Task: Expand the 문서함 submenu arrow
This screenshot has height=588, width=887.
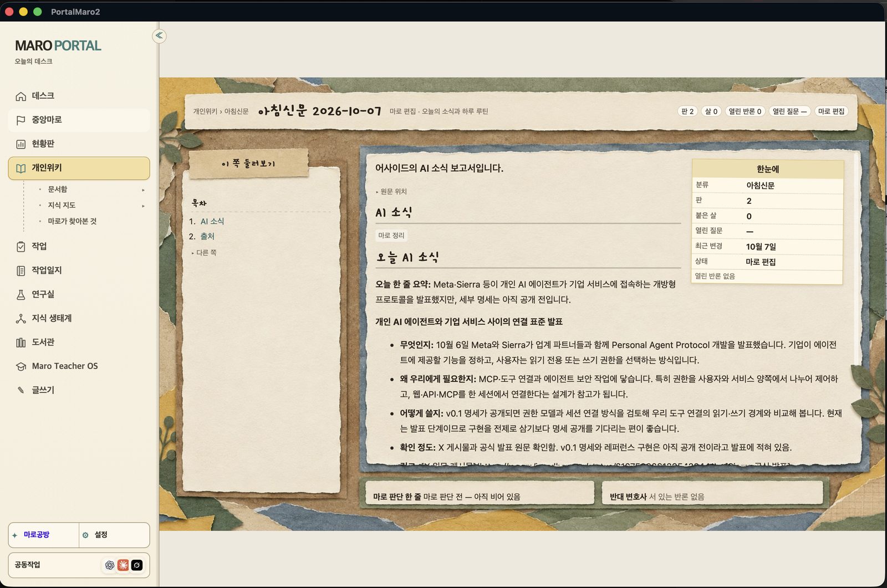Action: pos(143,190)
